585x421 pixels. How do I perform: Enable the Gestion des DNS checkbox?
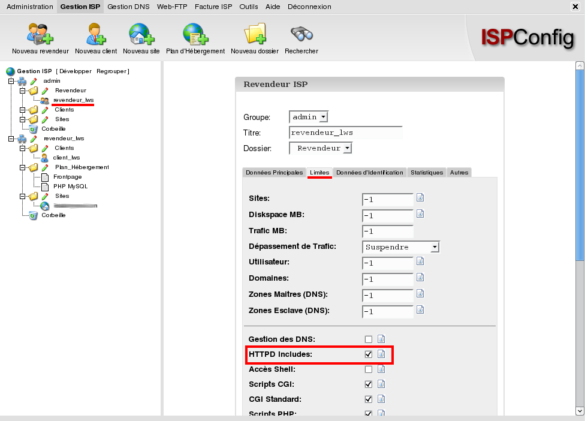(x=369, y=339)
